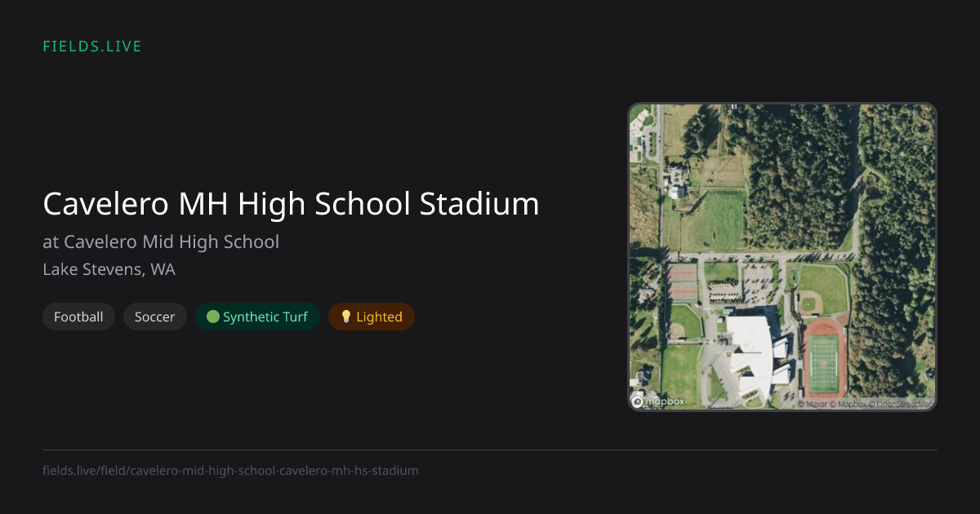Click the Lighted badge
Image resolution: width=980 pixels, height=514 pixels.
(372, 317)
